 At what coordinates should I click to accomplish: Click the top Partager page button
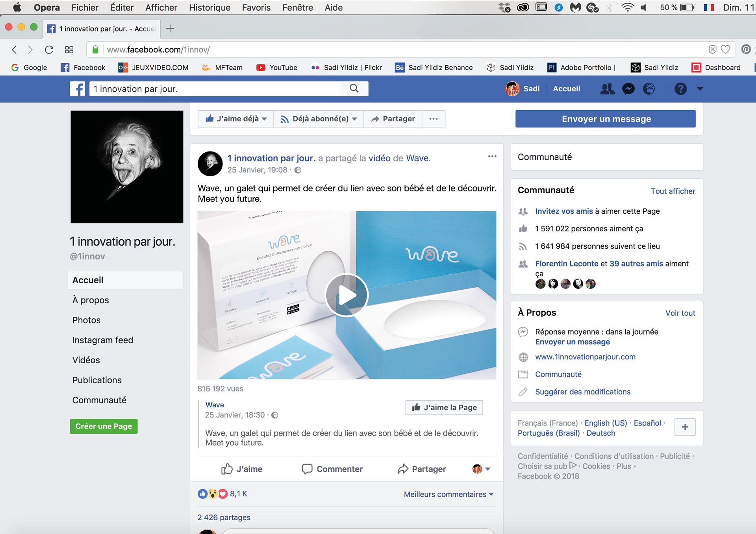393,119
